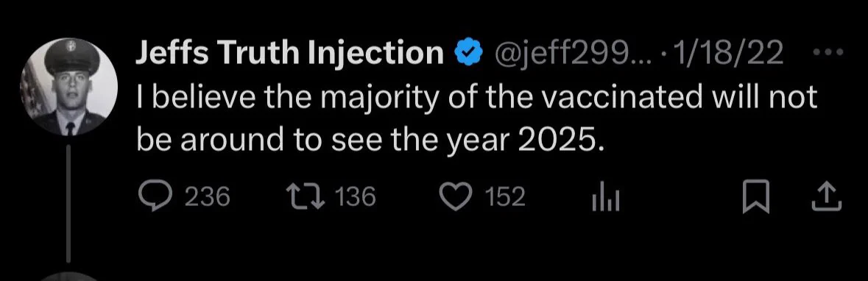Screen dimensions: 868x281
Task: Tap the 136 reposts count
Action: tap(356, 197)
